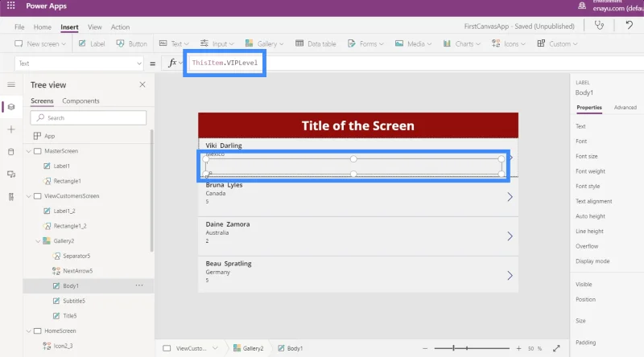
Task: Open the Action ribbon tab
Action: 120,27
